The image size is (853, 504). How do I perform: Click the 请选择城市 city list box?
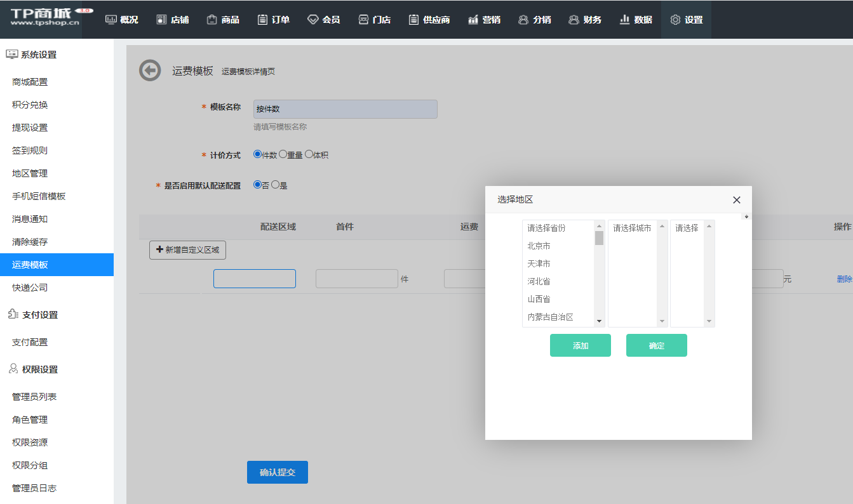pos(633,273)
